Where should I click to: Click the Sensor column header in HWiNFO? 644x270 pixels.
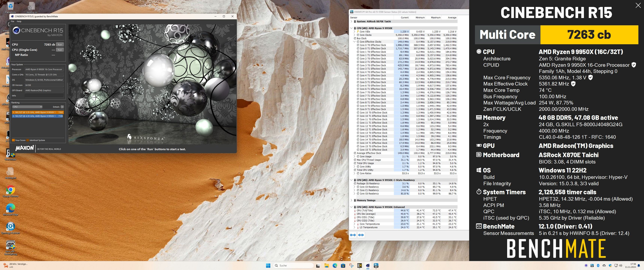(371, 18)
